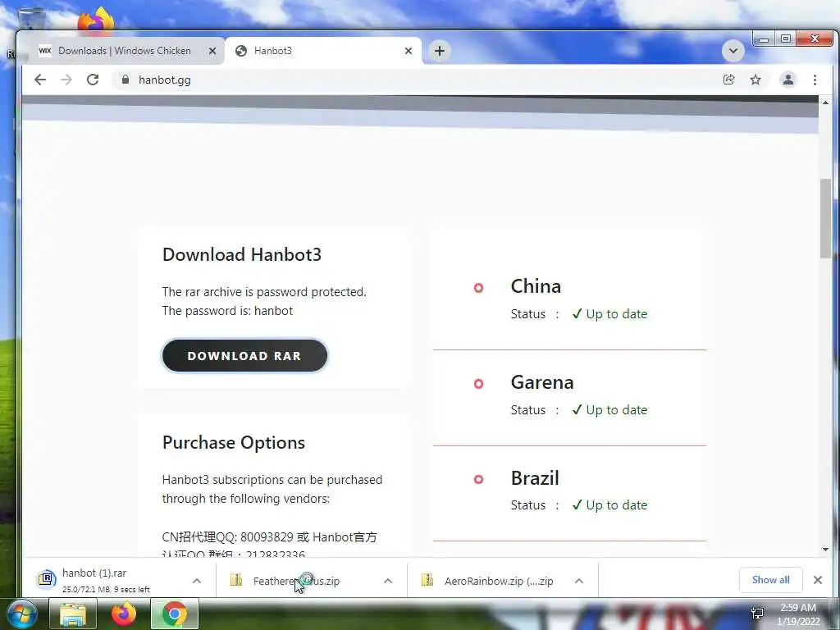Click the Download Hanbot3 heading
840x630 pixels.
242,254
